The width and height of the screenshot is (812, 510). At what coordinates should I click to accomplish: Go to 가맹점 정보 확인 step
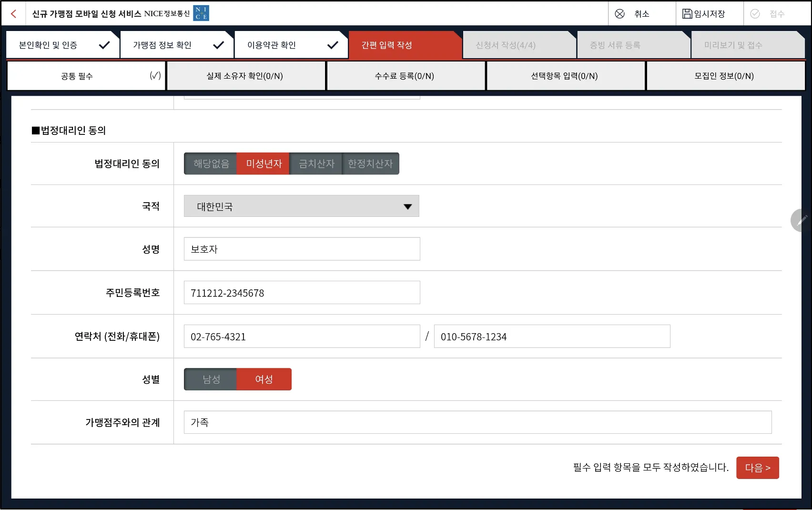pyautogui.click(x=176, y=45)
